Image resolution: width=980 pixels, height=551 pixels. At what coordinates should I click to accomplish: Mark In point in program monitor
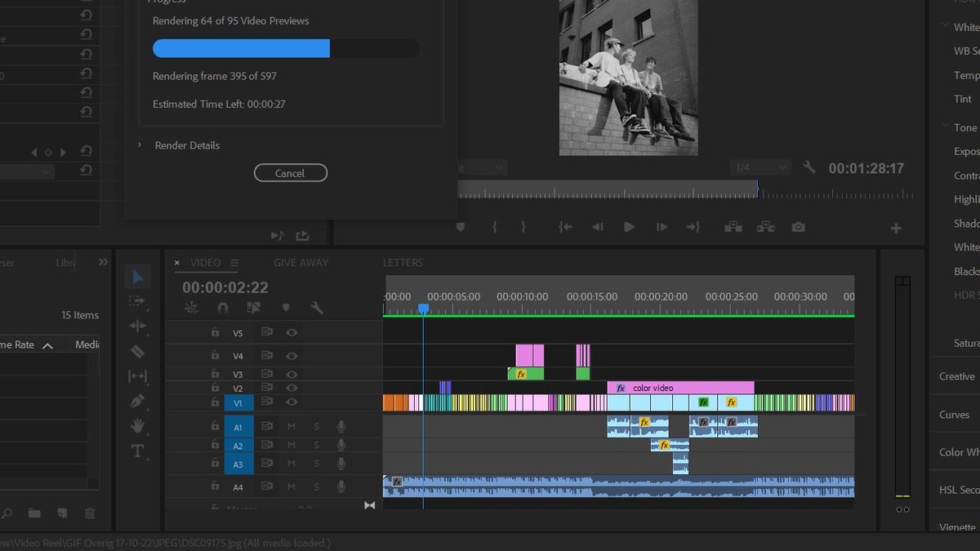pos(495,227)
